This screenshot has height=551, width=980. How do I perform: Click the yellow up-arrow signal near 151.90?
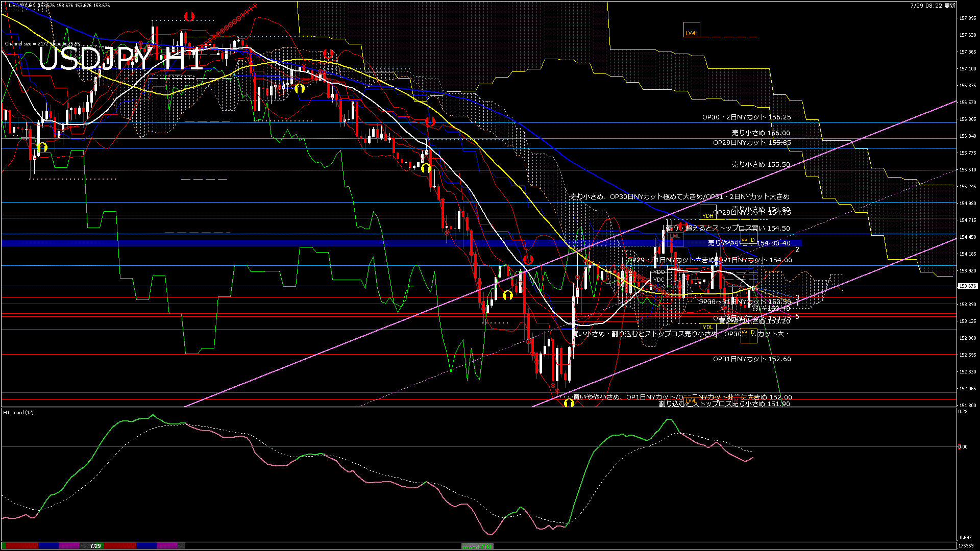569,404
